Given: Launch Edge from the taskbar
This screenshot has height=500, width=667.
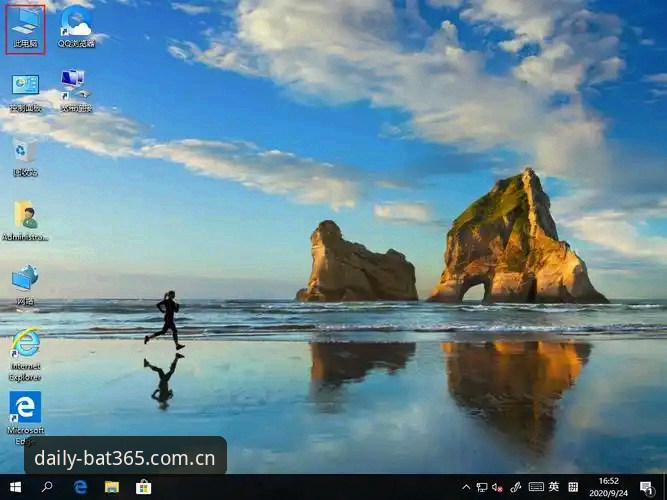Looking at the screenshot, I should click(x=80, y=487).
